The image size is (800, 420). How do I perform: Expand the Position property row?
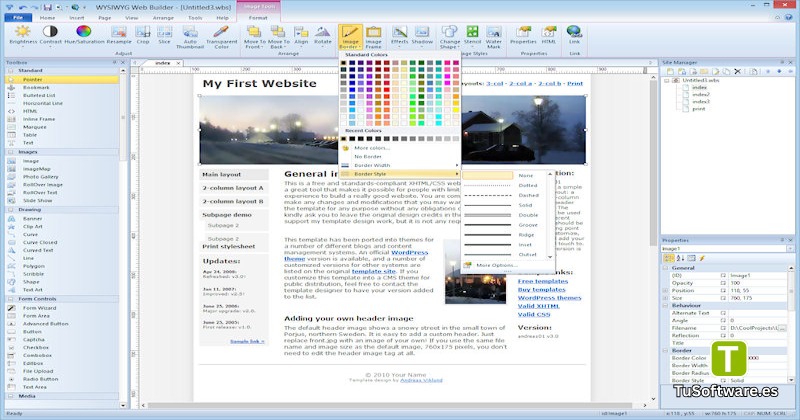(x=665, y=290)
